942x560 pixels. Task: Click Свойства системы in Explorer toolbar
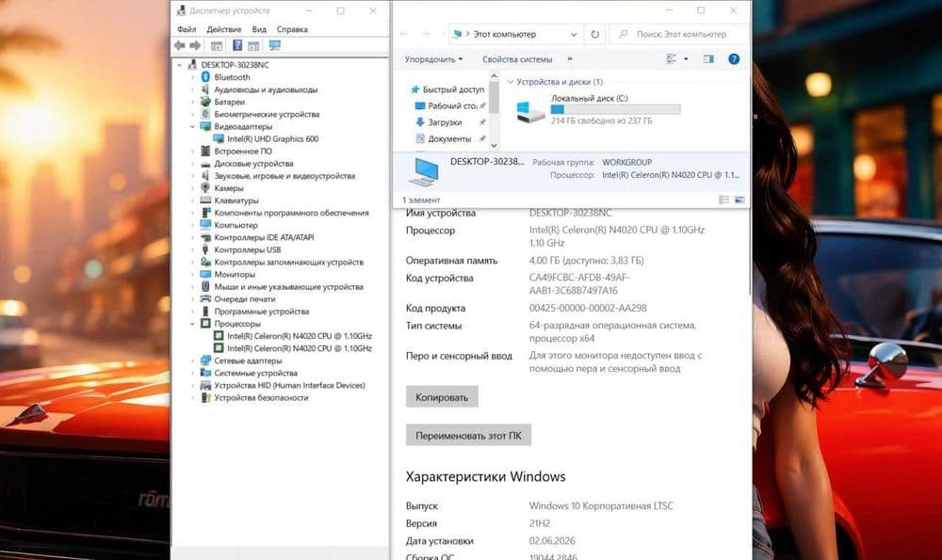pyautogui.click(x=516, y=59)
